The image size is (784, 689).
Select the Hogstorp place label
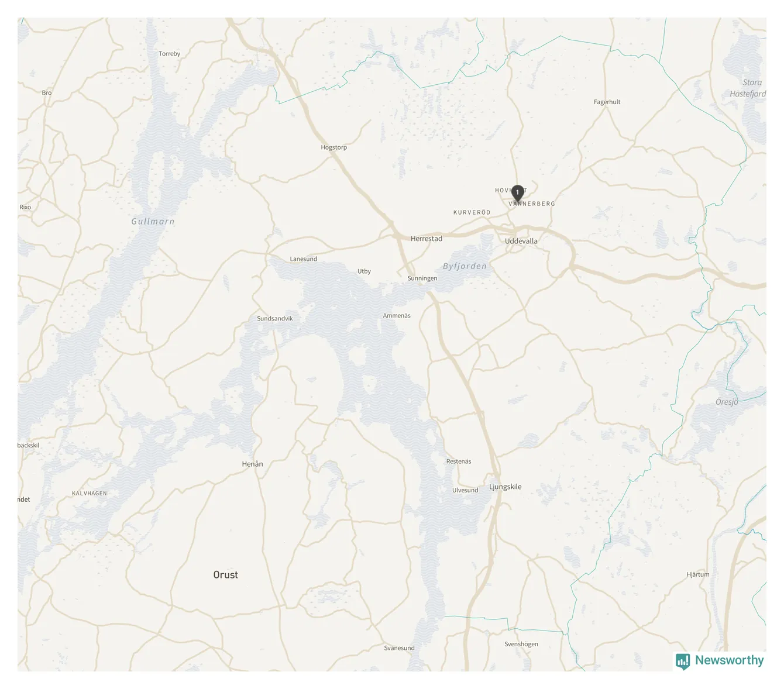coord(333,147)
